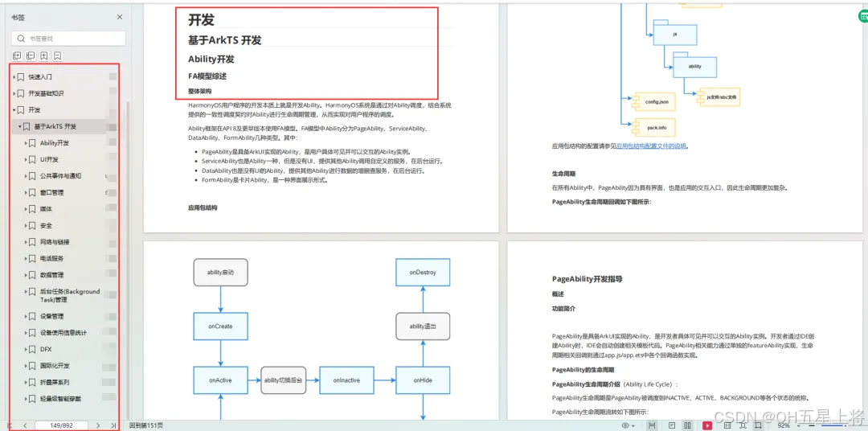Click the search magnifier icon in bookmarks

[x=21, y=39]
